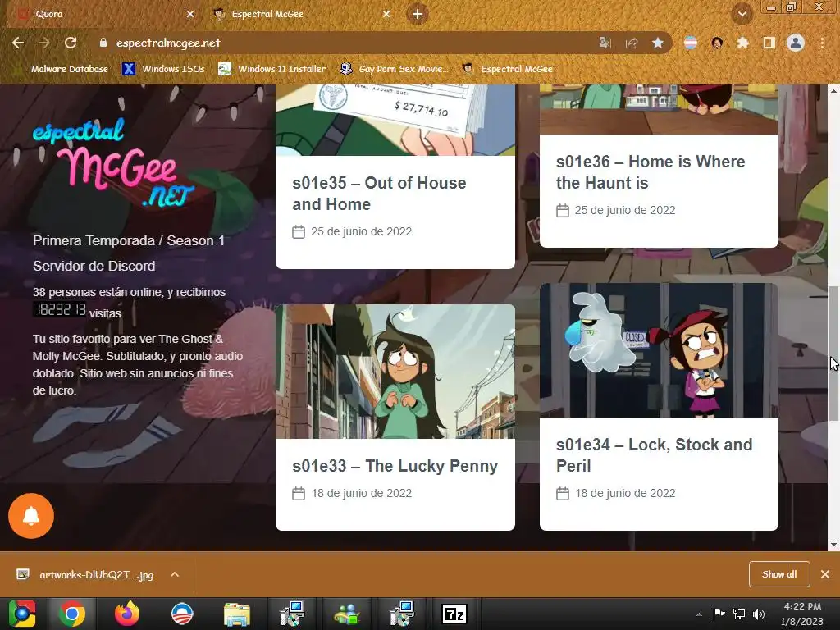Image resolution: width=840 pixels, height=630 pixels.
Task: Click the orange notification bell button
Action: 31,516
